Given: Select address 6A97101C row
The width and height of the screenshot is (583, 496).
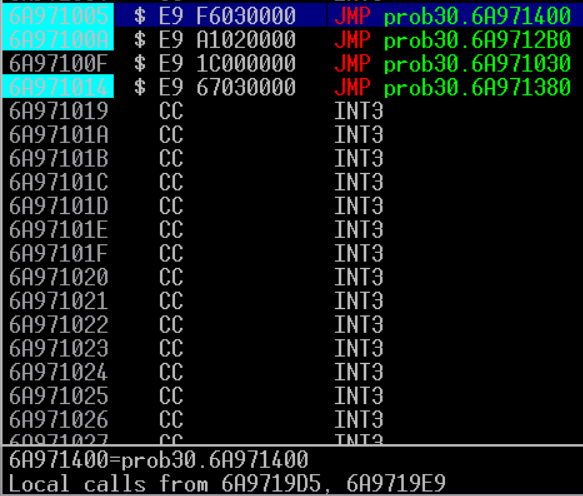Looking at the screenshot, I should click(58, 182).
